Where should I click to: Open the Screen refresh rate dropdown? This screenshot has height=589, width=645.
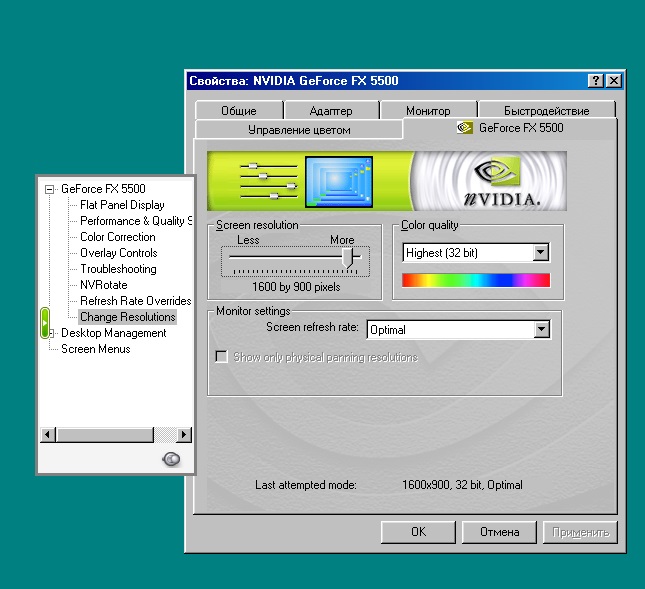pyautogui.click(x=542, y=329)
